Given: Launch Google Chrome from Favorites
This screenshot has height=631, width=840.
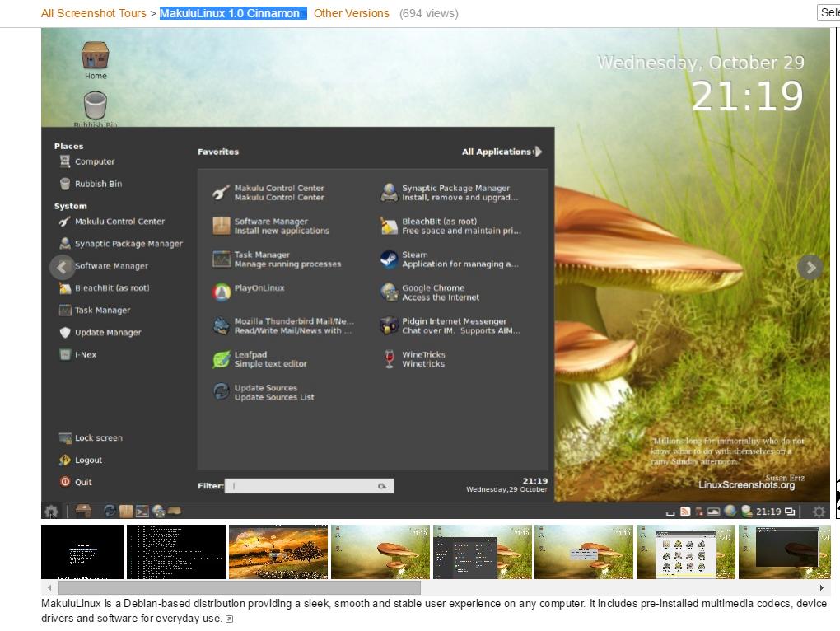Looking at the screenshot, I should point(430,292).
